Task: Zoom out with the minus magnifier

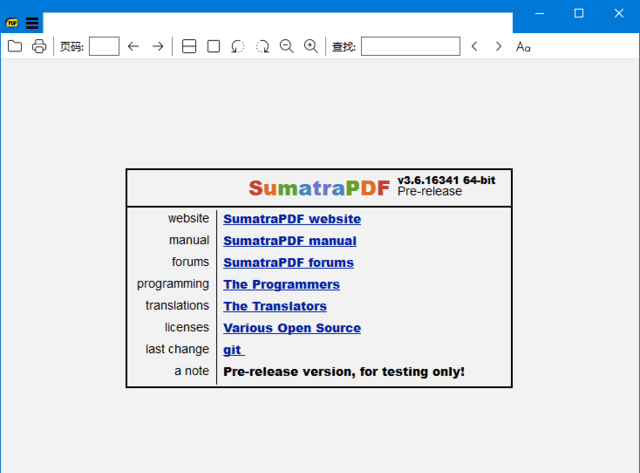Action: click(287, 46)
